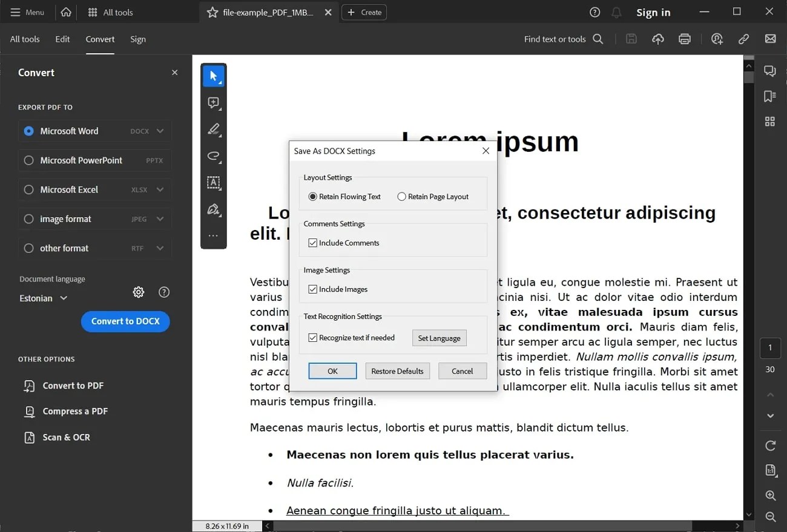Select the freehand Draw tool
Image resolution: width=787 pixels, height=532 pixels.
pyautogui.click(x=214, y=156)
